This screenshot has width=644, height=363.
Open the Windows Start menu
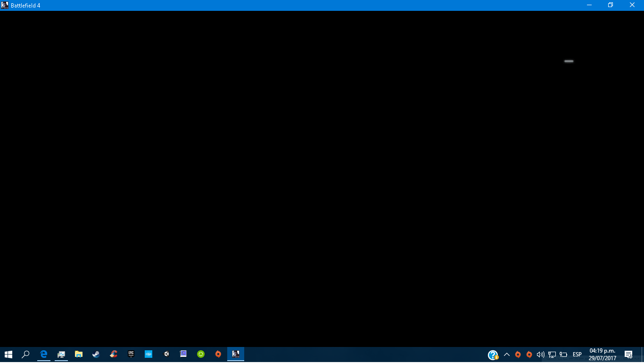[8, 355]
